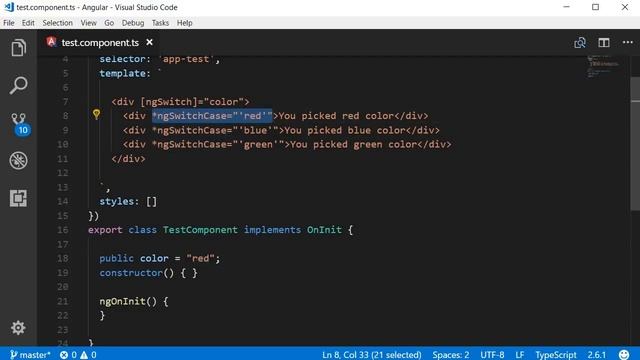This screenshot has width=640, height=360.
Task: Click the 'implements' keyword
Action: point(272,230)
